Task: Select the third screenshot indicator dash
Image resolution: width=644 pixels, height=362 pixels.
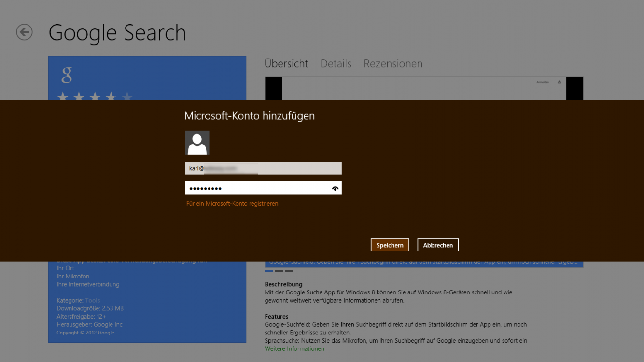Action: (289, 271)
